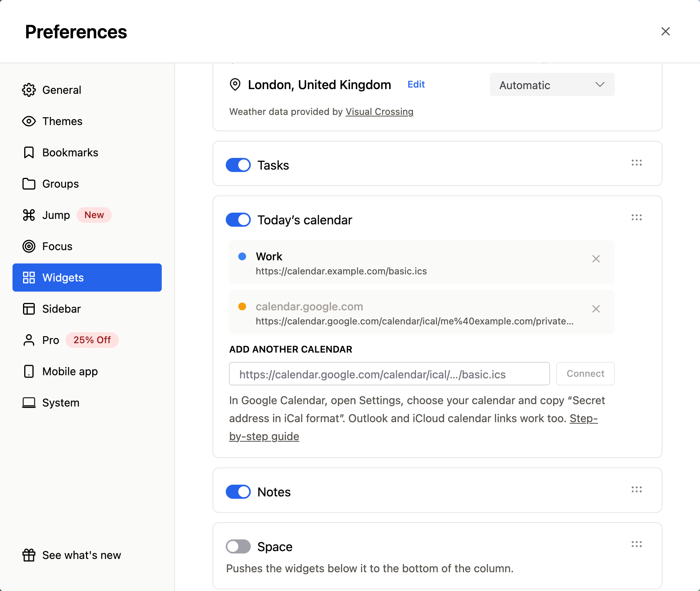Viewport: 700px width, 591px height.
Task: Click the orange calendar.google.com color dot
Action: point(242,306)
